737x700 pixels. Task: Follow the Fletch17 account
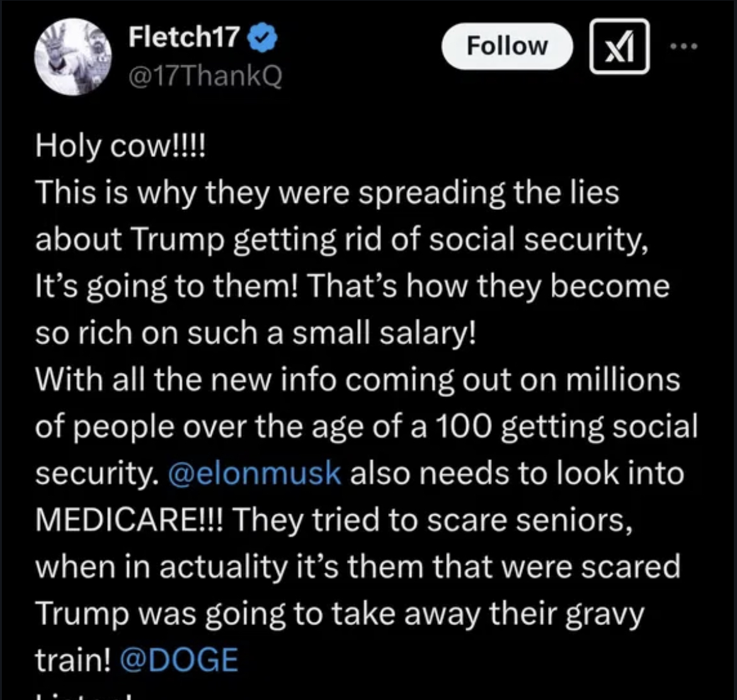click(506, 46)
